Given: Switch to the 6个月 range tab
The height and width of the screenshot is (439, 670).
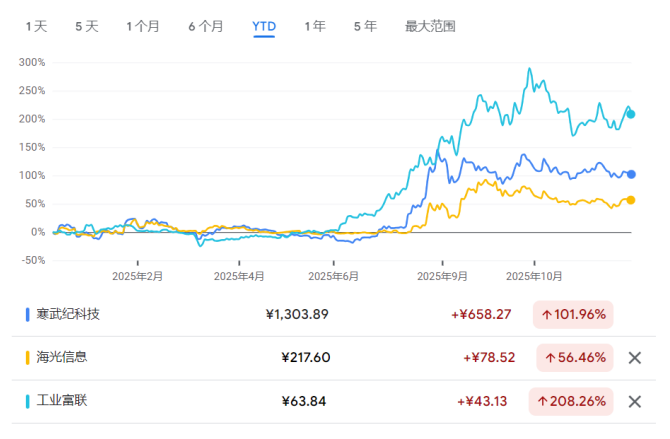Looking at the screenshot, I should pos(206,27).
